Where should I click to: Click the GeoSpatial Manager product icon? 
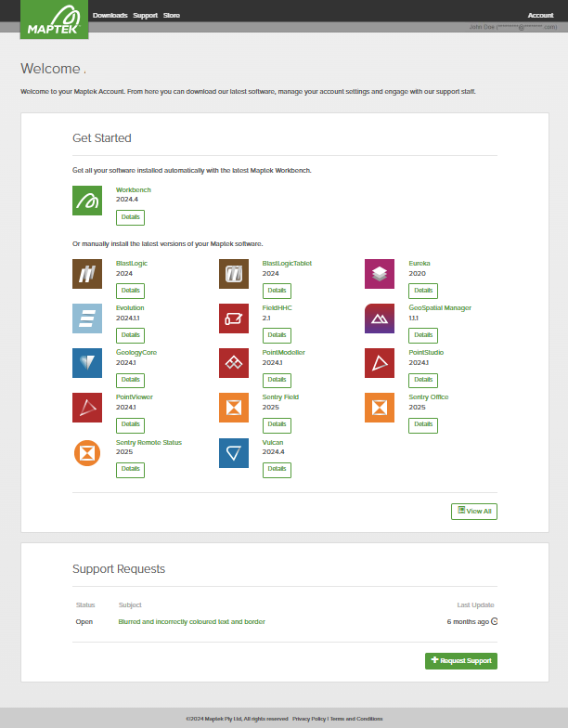point(380,318)
